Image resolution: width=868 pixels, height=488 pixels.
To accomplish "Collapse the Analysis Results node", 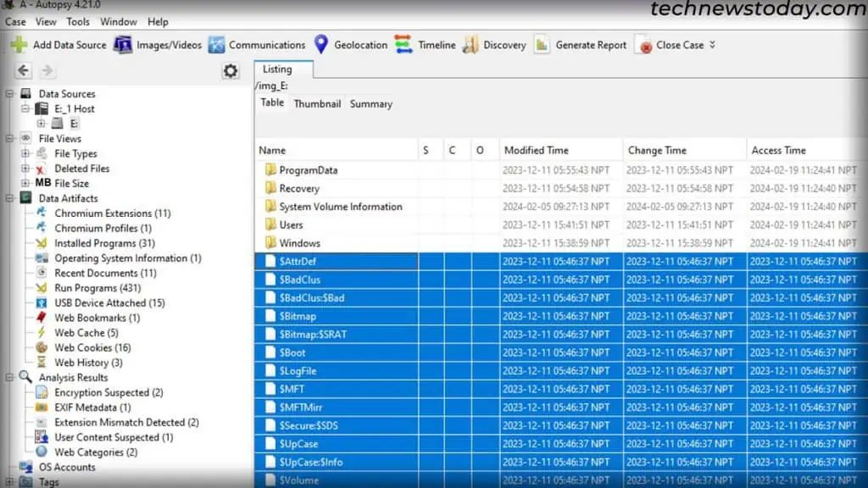I will pos(9,377).
